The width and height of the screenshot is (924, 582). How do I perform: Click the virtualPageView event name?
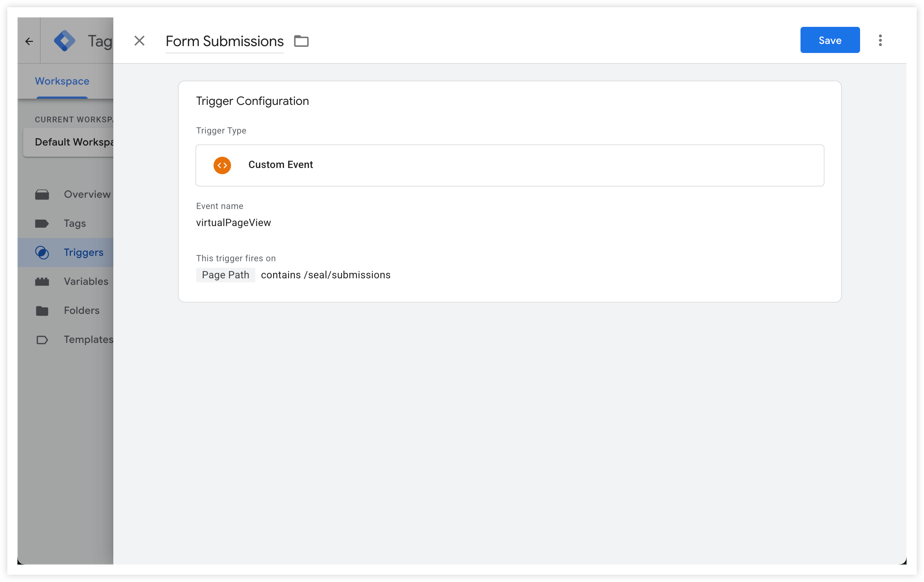pos(233,222)
